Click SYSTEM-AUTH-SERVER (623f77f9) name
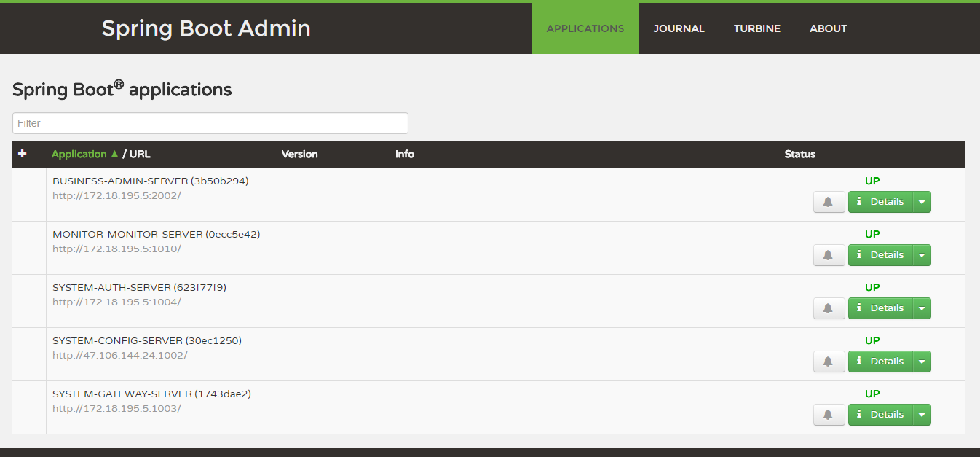Viewport: 980px width, 457px height. tap(140, 287)
